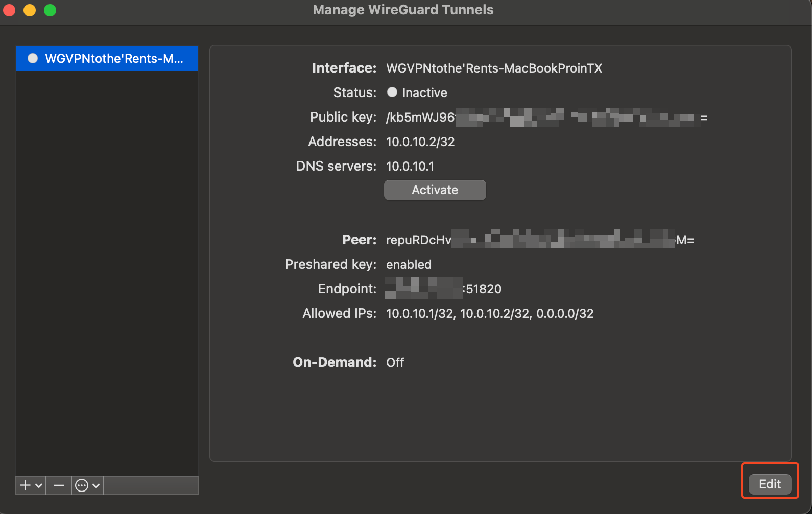Click the interface name WGVPNtothe'Rents-MacBookProinTX

(494, 68)
